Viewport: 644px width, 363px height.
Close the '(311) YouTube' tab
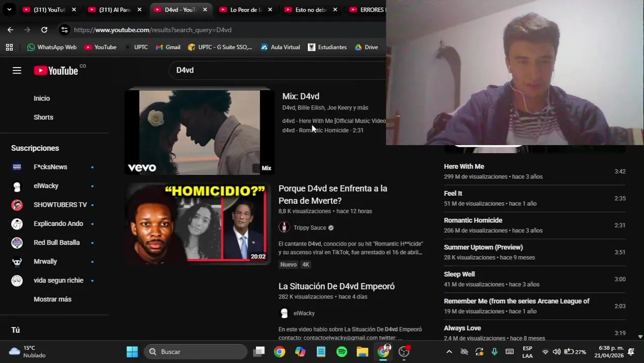coord(74,10)
